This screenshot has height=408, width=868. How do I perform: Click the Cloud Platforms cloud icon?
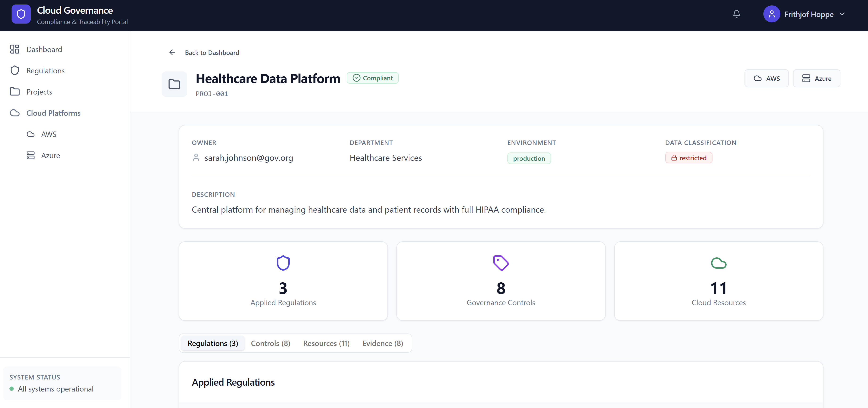click(14, 113)
